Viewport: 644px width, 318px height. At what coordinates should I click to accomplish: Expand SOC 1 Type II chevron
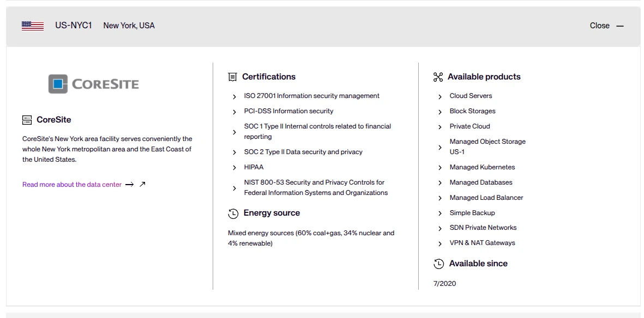point(234,132)
